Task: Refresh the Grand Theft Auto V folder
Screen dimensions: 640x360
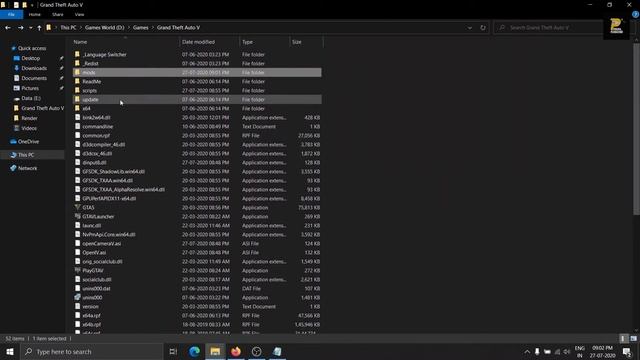Action: point(483,28)
